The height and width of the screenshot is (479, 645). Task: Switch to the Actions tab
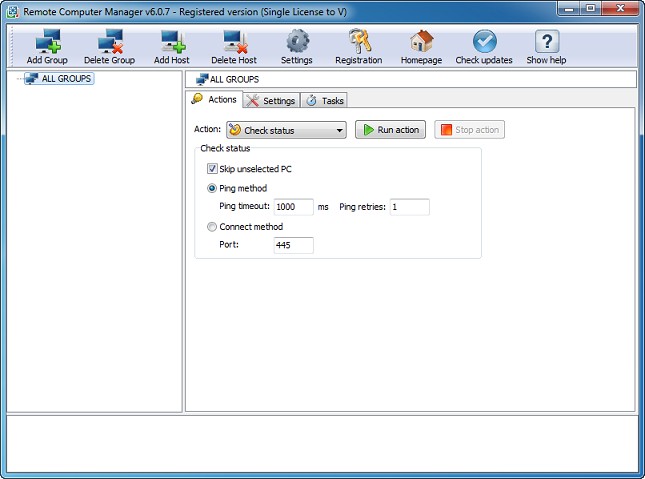(215, 100)
